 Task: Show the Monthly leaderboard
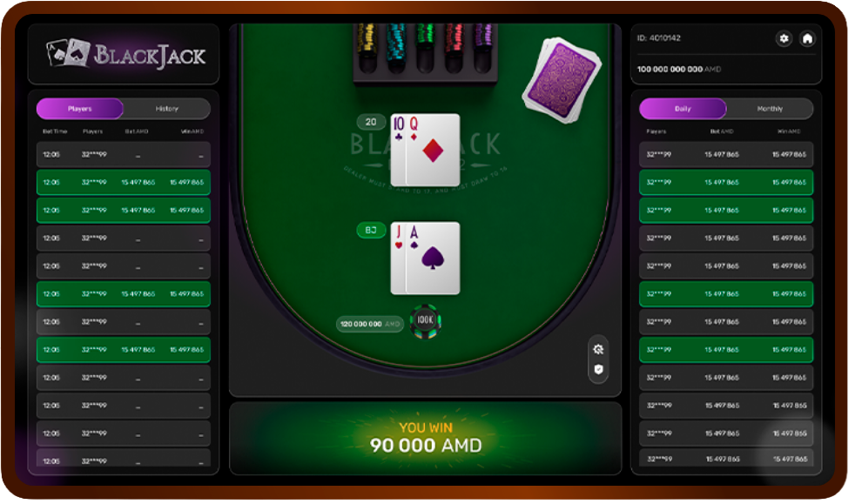click(x=770, y=109)
